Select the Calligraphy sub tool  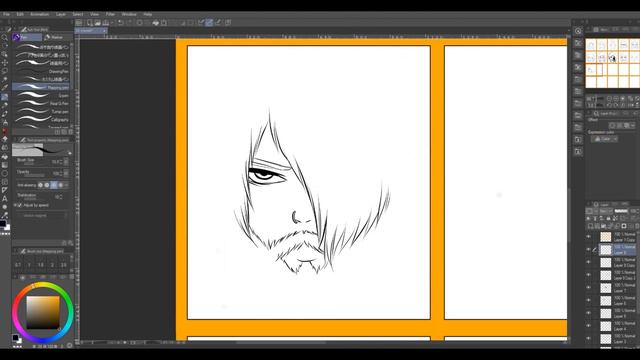pyautogui.click(x=41, y=120)
